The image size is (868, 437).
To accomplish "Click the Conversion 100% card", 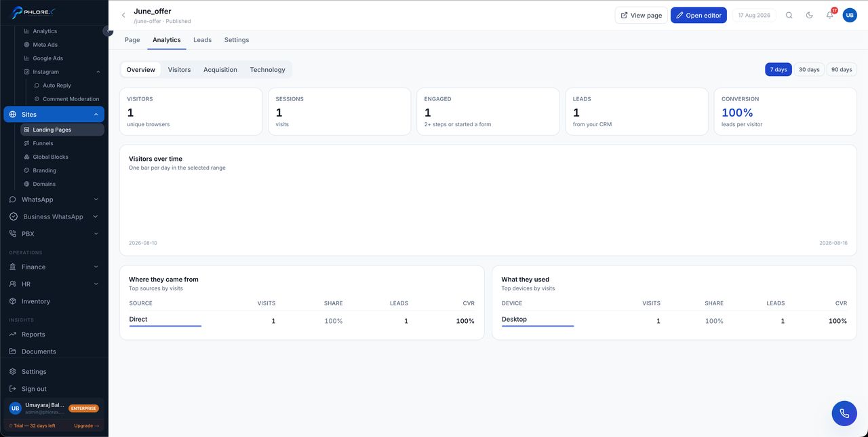I will [785, 111].
